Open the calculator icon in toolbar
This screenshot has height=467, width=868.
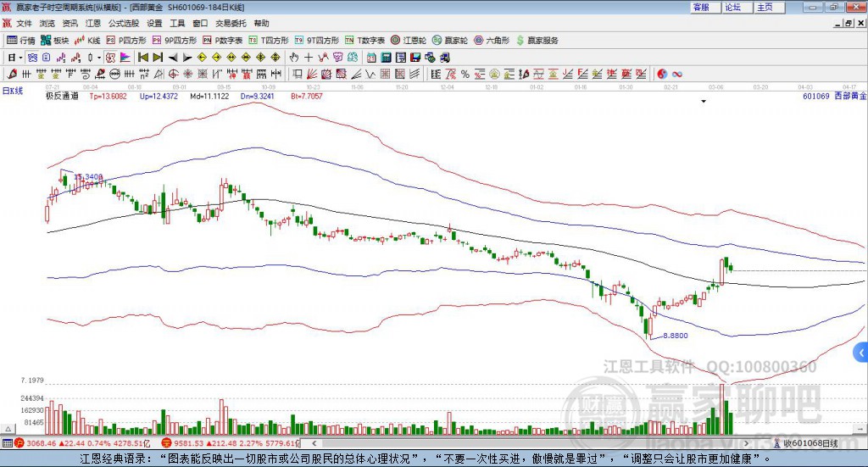(387, 58)
